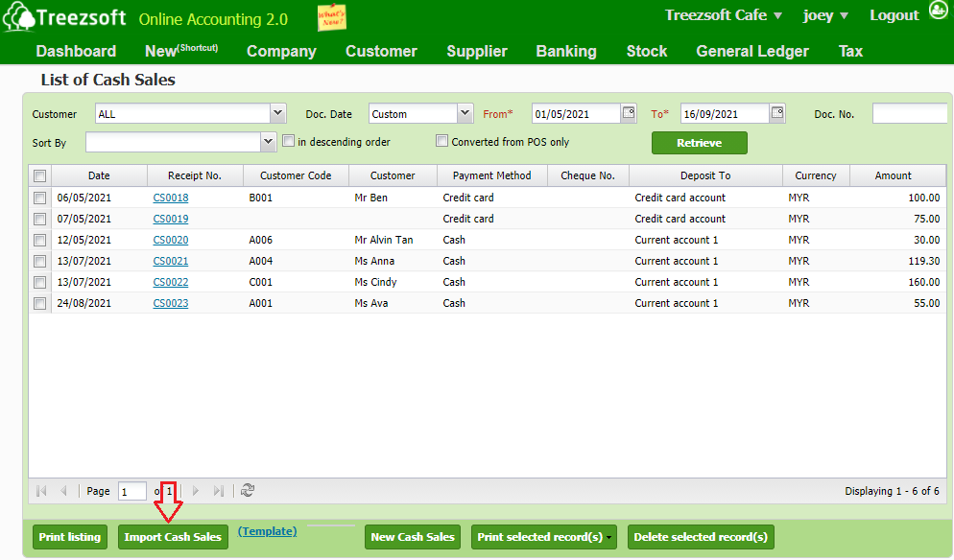Image resolution: width=954 pixels, height=560 pixels.
Task: Open the Banking menu
Action: pyautogui.click(x=566, y=51)
